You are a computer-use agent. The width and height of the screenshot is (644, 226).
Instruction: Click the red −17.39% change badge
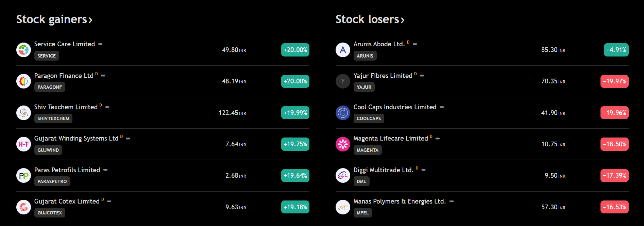click(614, 176)
